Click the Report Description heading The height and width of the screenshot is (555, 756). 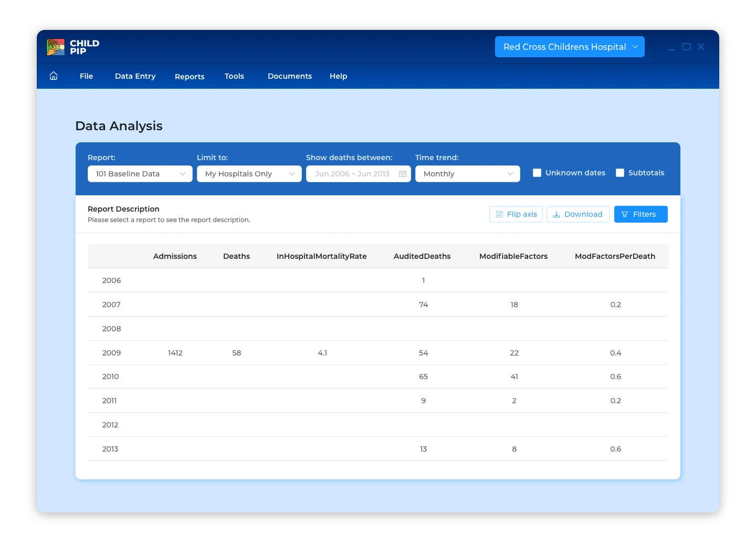point(123,209)
